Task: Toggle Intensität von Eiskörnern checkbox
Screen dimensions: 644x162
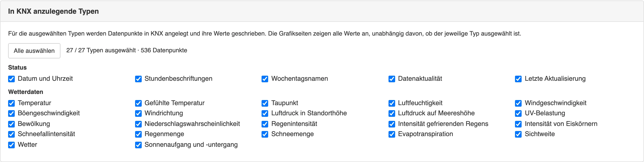Action: (x=518, y=124)
